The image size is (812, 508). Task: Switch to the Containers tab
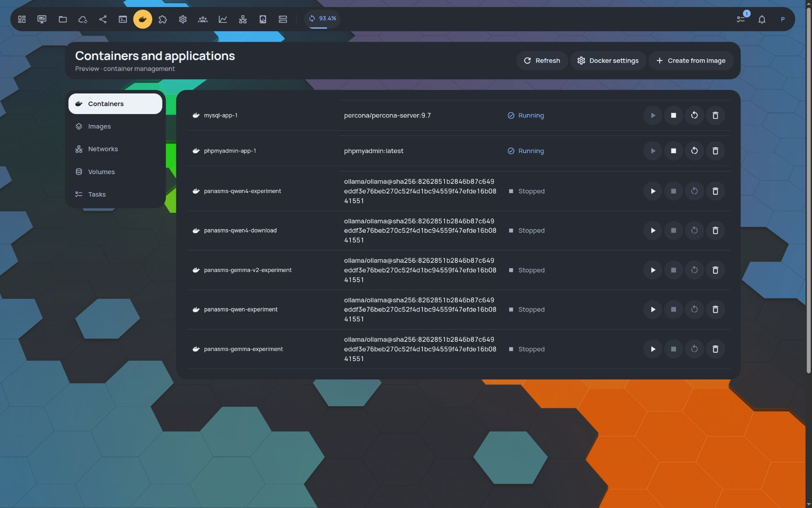(x=115, y=104)
